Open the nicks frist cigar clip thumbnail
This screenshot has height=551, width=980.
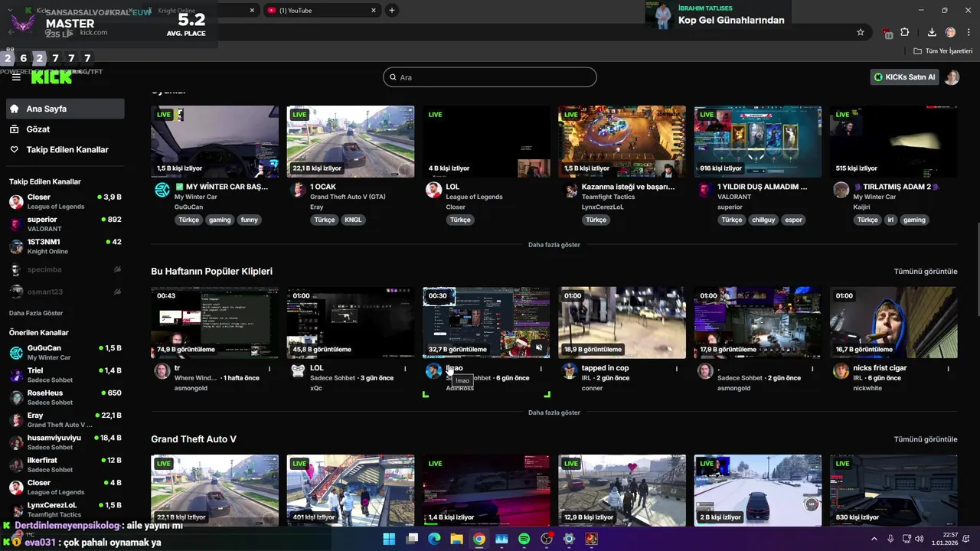point(893,322)
